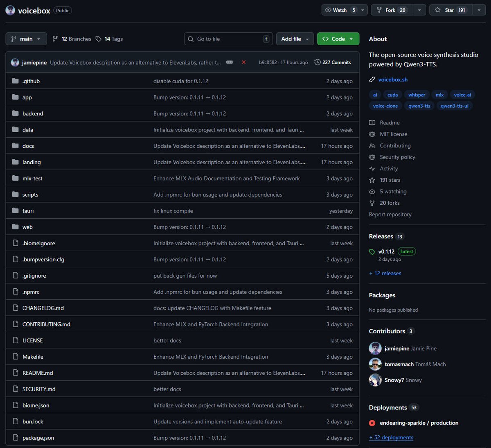The width and height of the screenshot is (491, 448).
Task: Open the Contributors section heading
Action: [x=387, y=331]
